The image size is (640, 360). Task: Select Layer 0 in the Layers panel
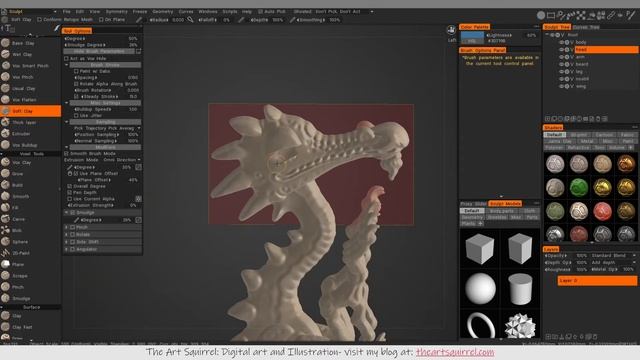(x=597, y=280)
